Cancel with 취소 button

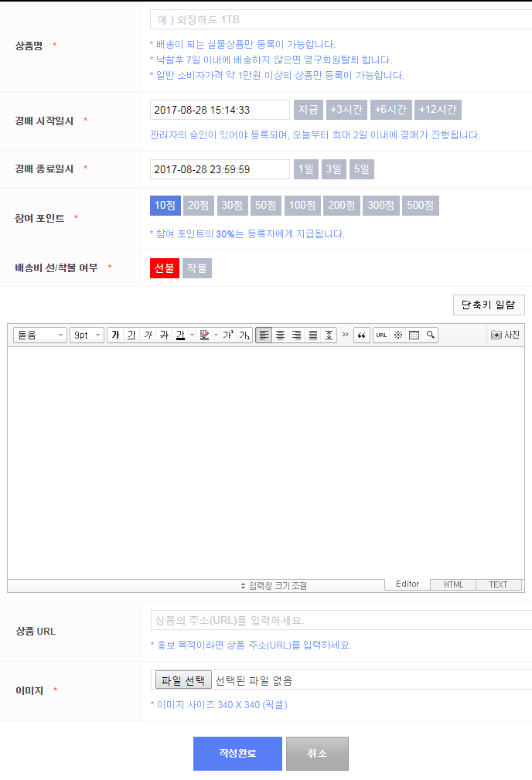coord(317,754)
